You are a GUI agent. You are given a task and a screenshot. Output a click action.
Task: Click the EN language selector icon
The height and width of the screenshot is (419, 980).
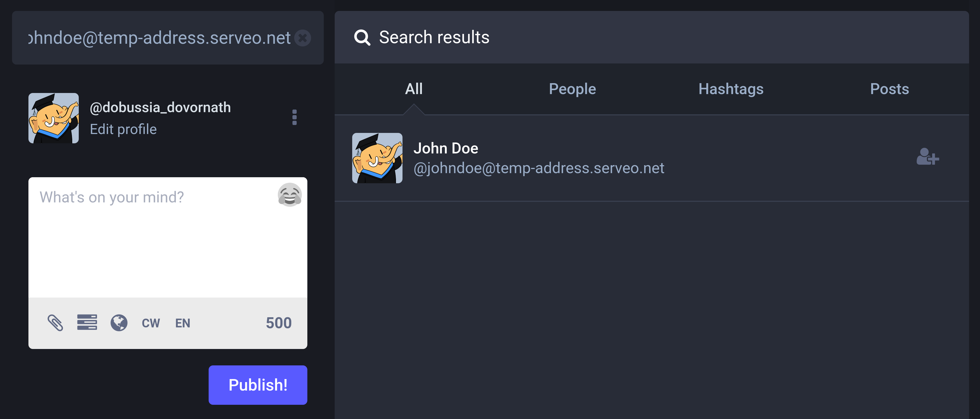[183, 323]
